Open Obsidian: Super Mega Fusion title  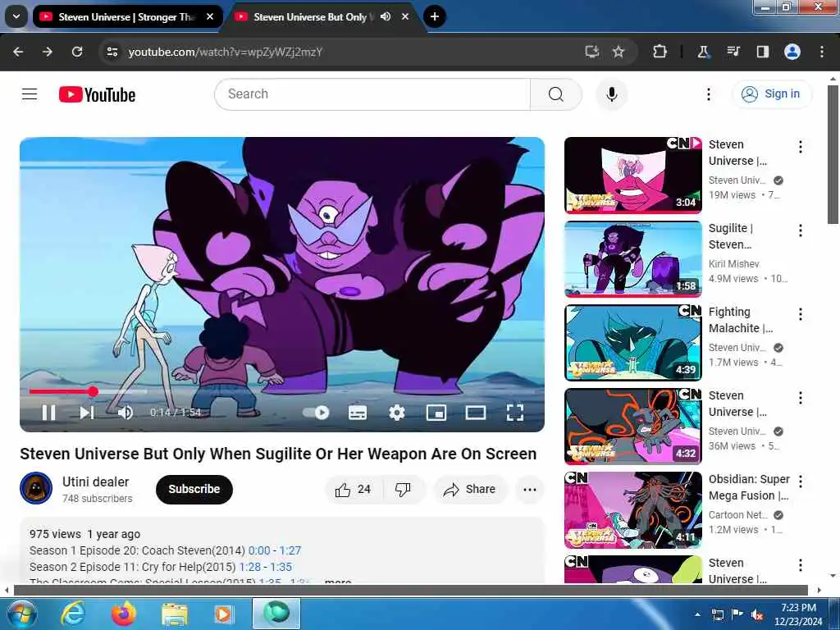tap(749, 487)
